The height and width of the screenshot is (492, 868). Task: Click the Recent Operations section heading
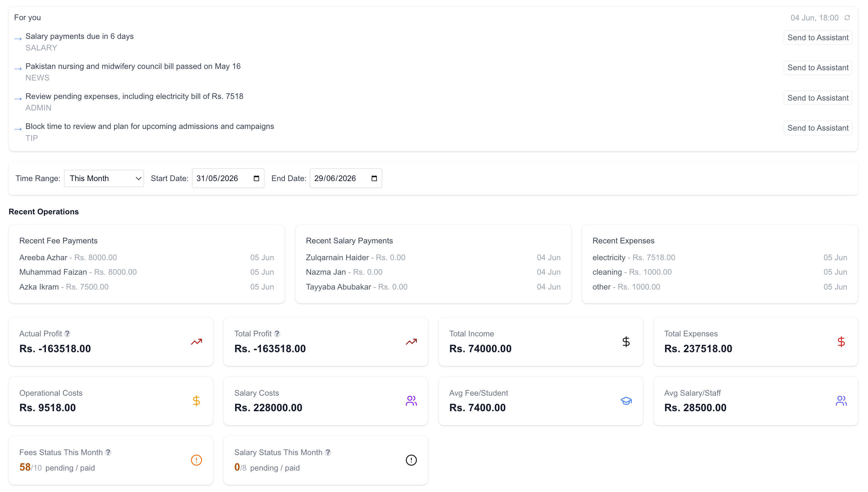point(44,211)
